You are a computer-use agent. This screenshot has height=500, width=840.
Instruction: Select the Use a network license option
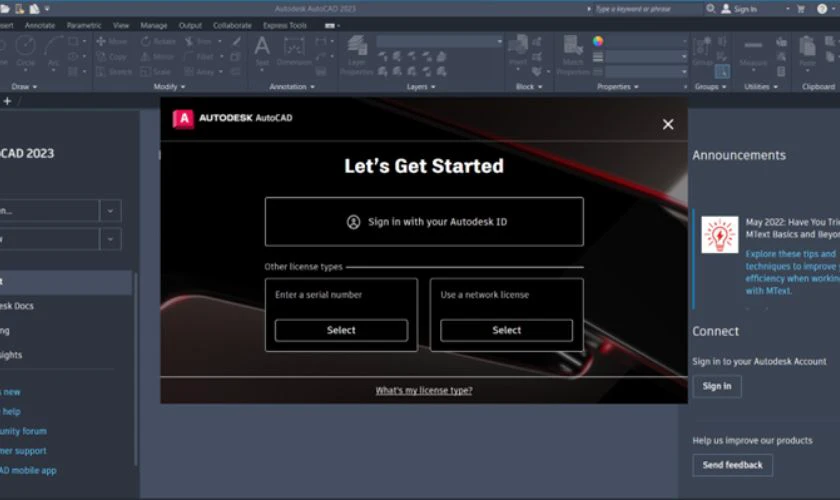[x=506, y=330]
